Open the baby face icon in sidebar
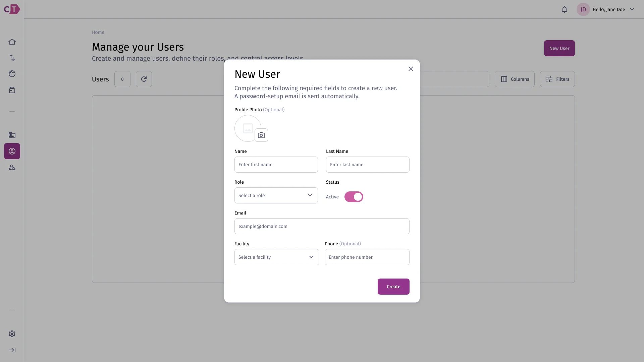 pyautogui.click(x=12, y=74)
